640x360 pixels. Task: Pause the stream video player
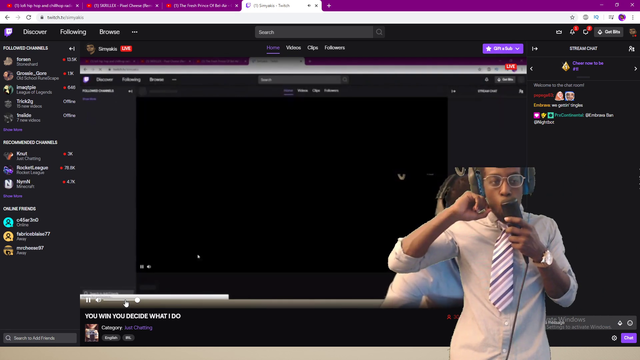88,300
